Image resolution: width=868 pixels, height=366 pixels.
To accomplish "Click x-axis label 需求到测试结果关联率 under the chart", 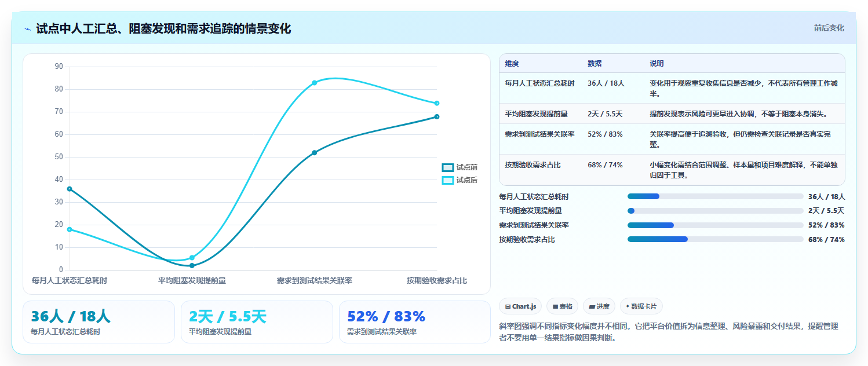I will click(x=315, y=281).
